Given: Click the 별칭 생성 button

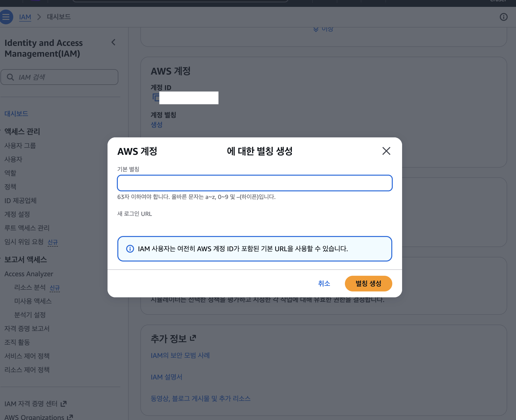Looking at the screenshot, I should 368,283.
